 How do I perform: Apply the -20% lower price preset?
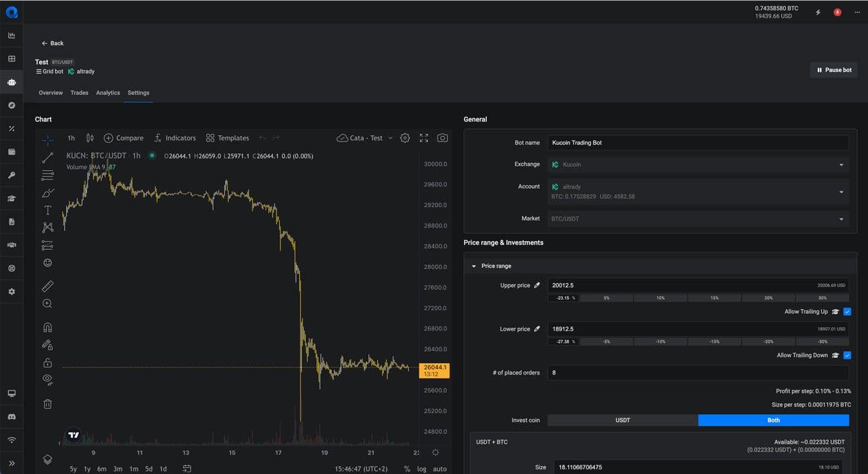tap(769, 341)
